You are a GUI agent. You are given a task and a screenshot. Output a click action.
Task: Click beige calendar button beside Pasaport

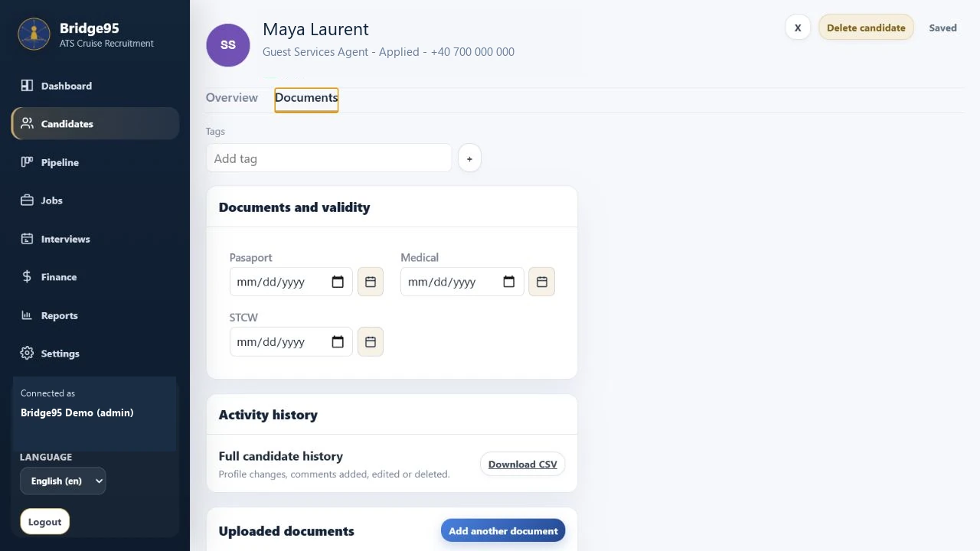click(x=371, y=282)
